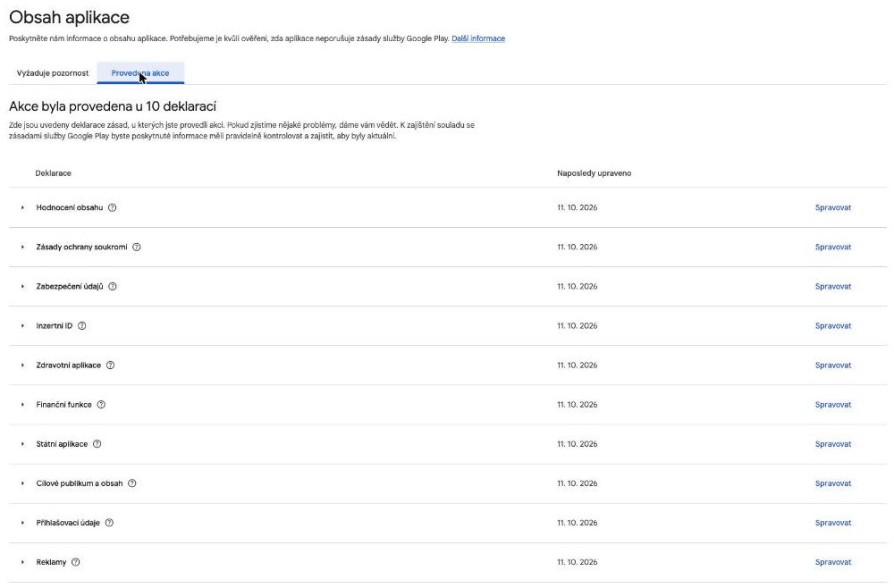Open help icon next to Zdravotní aplikace
This screenshot has width=894, height=588.
[x=110, y=365]
